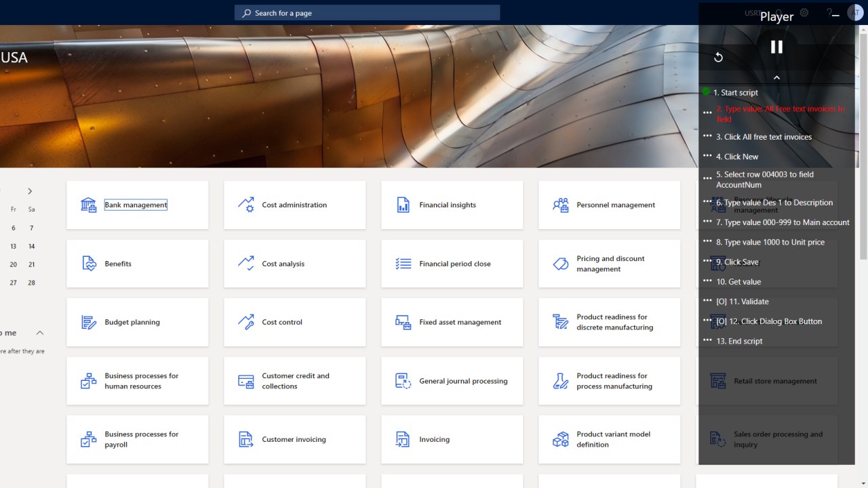Open options menu for step 12 Click Dialog Box Button
Viewport: 868px width, 488px height.
click(x=707, y=320)
